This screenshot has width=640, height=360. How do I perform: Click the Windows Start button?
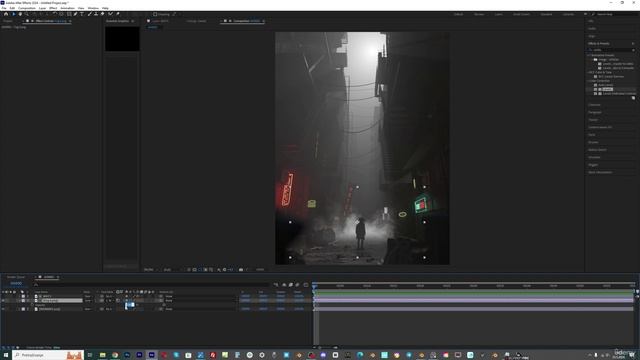[x=6, y=355]
